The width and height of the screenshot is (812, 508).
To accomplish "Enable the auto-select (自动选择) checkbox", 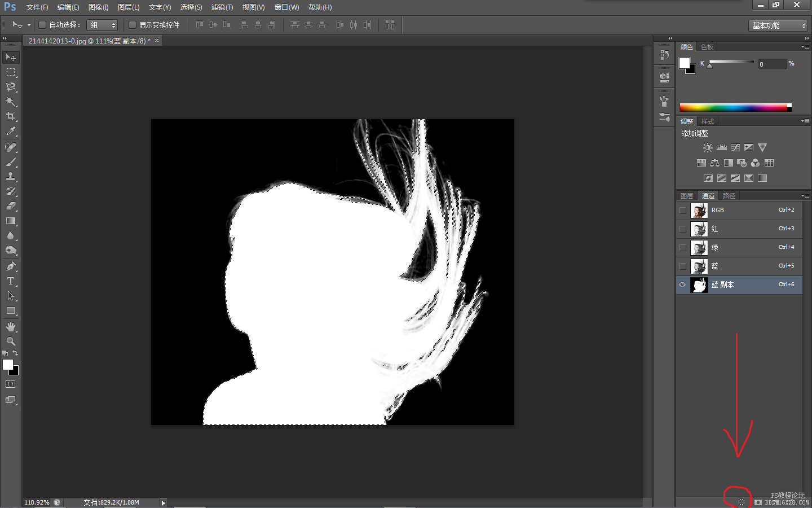I will click(42, 25).
